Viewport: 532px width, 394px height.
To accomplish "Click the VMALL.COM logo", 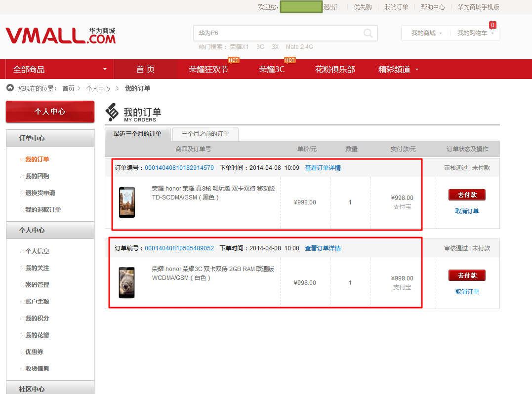I will [x=60, y=36].
